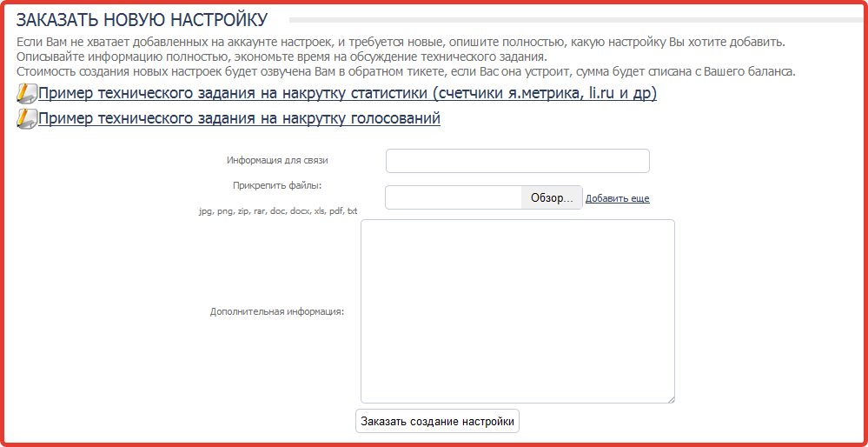Image resolution: width=868 pixels, height=447 pixels.
Task: Click the notepad icon beside the statistics example
Action: [27, 94]
